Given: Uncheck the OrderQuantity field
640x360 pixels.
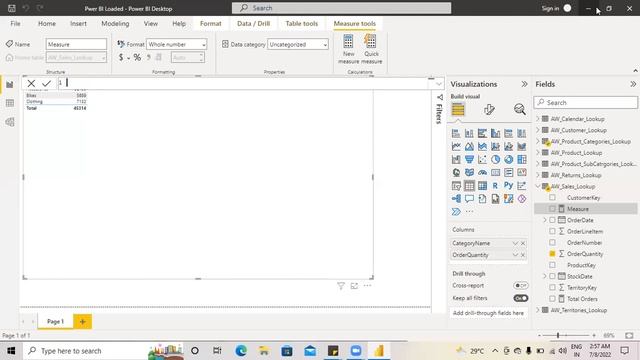Looking at the screenshot, I should [552, 254].
